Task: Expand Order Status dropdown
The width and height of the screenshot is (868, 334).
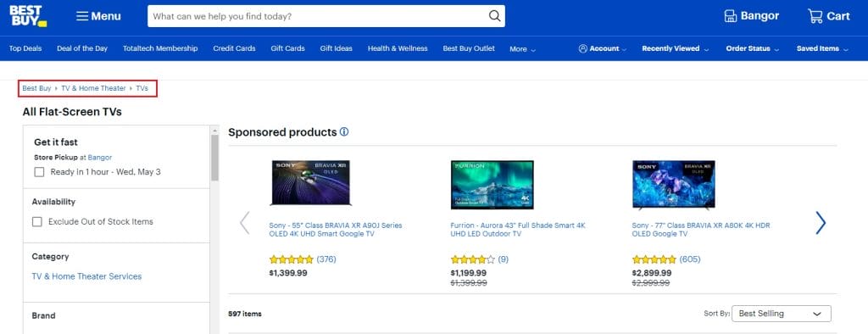Action: [x=753, y=48]
